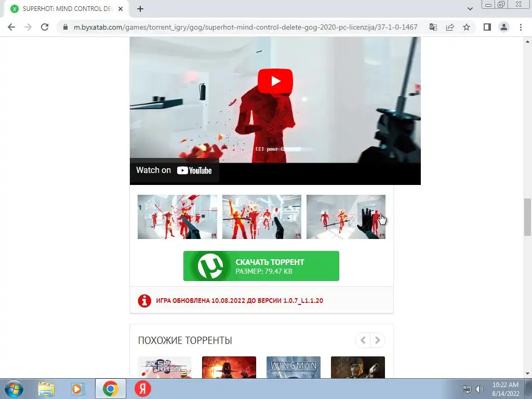Open a new browser tab
Viewport: 532px width, 399px height.
(140, 9)
